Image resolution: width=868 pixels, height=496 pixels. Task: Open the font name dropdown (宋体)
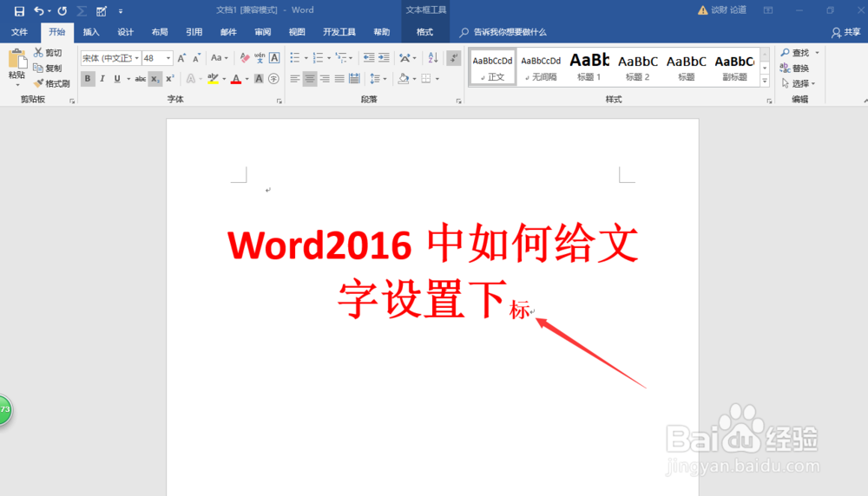137,58
